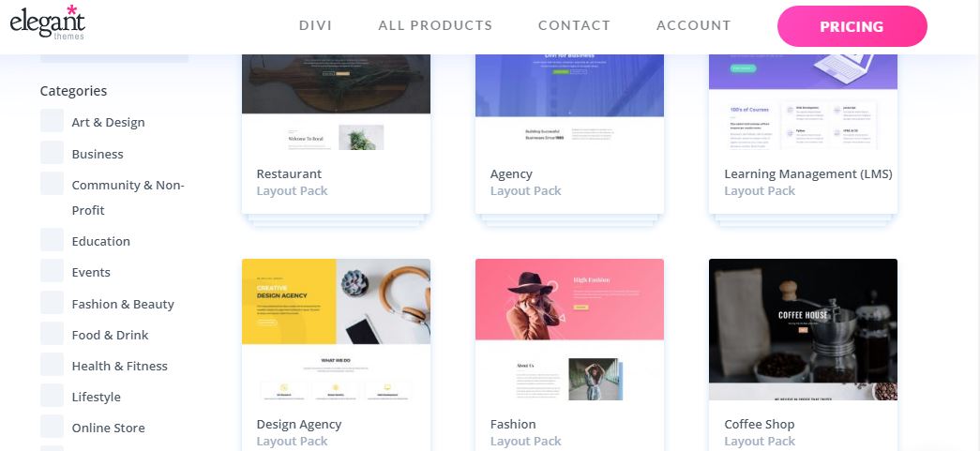Viewport: 980px width, 451px height.
Task: Check the Food & Drink checkbox
Action: [52, 334]
